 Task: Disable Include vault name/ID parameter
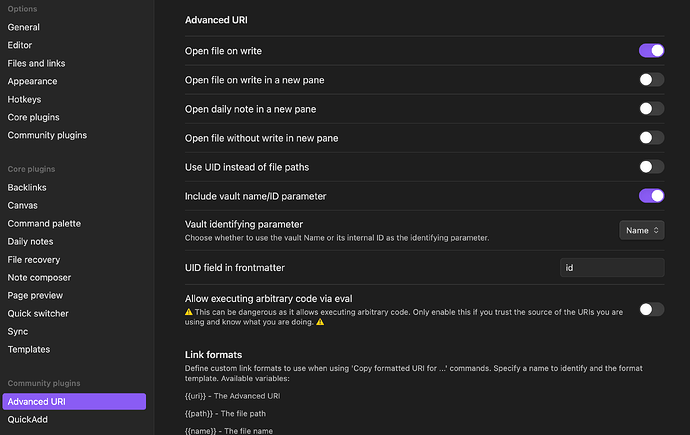(651, 196)
